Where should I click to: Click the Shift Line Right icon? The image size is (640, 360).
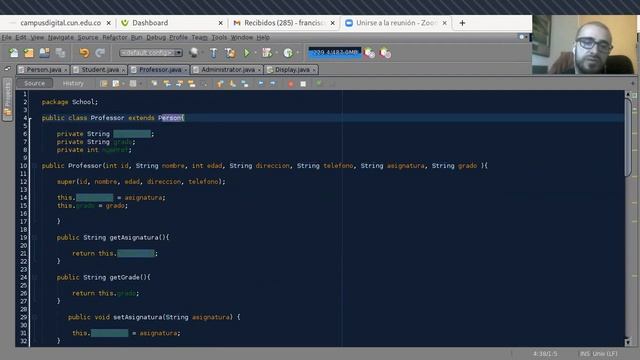273,83
